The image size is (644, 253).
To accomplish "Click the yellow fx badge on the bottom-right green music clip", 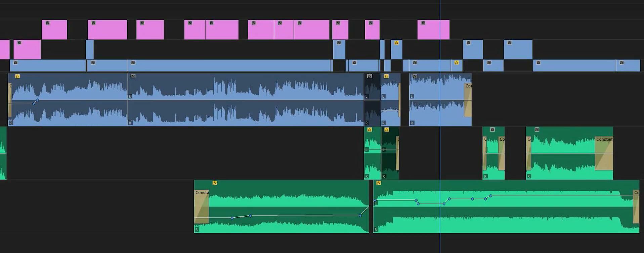I will click(379, 183).
